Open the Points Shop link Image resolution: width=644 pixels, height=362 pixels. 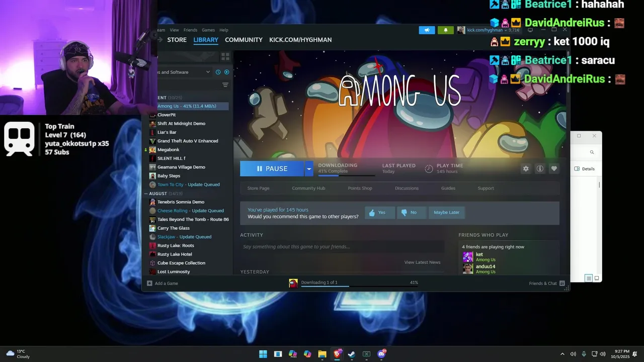click(x=360, y=188)
